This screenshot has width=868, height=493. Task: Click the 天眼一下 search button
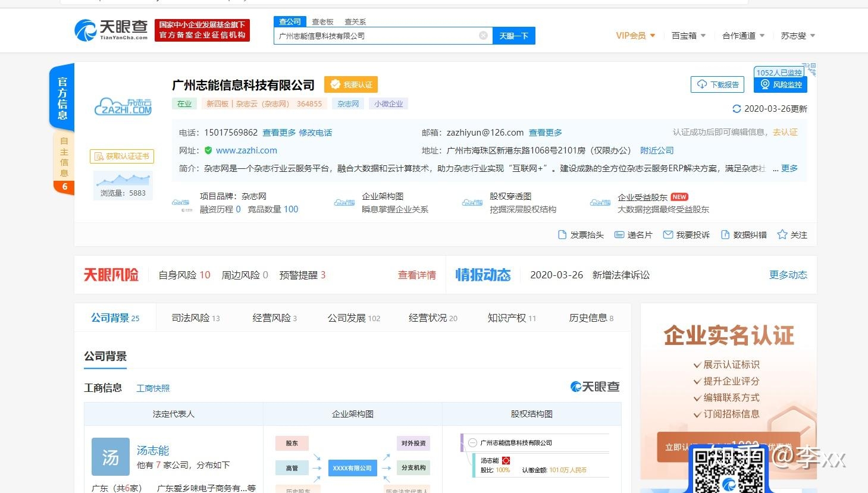514,36
